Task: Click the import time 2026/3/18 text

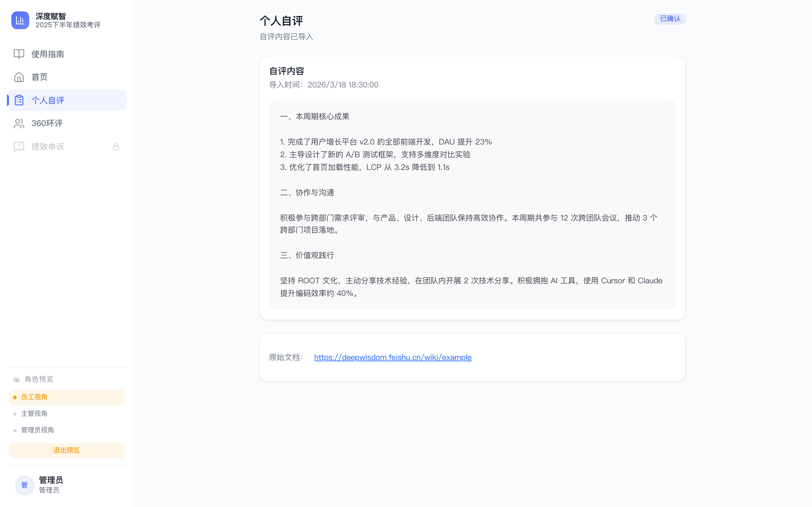Action: (x=343, y=85)
